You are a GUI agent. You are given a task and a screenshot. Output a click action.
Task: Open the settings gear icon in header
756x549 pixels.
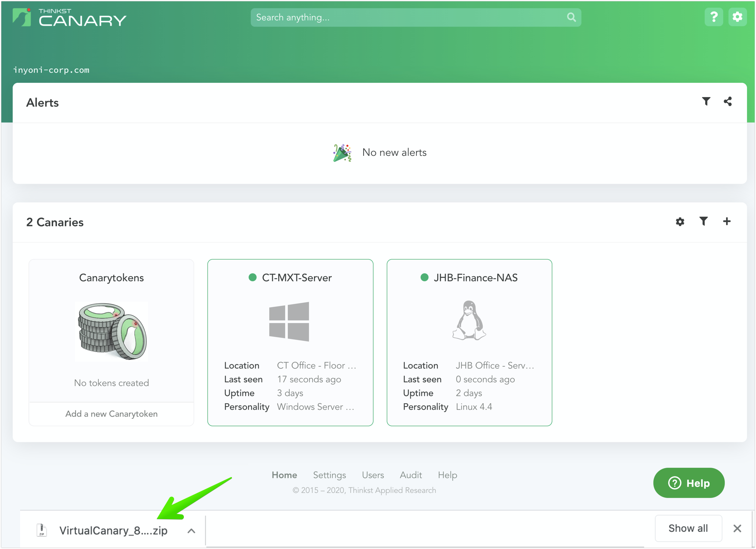click(737, 17)
